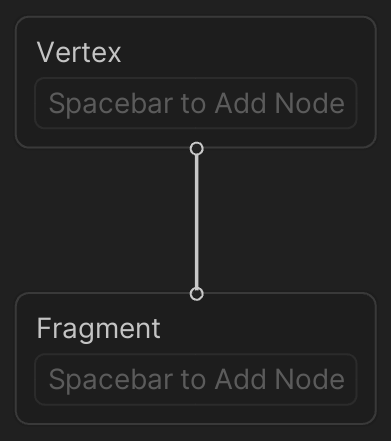
Task: Select the Vertex context title
Action: click(x=79, y=52)
